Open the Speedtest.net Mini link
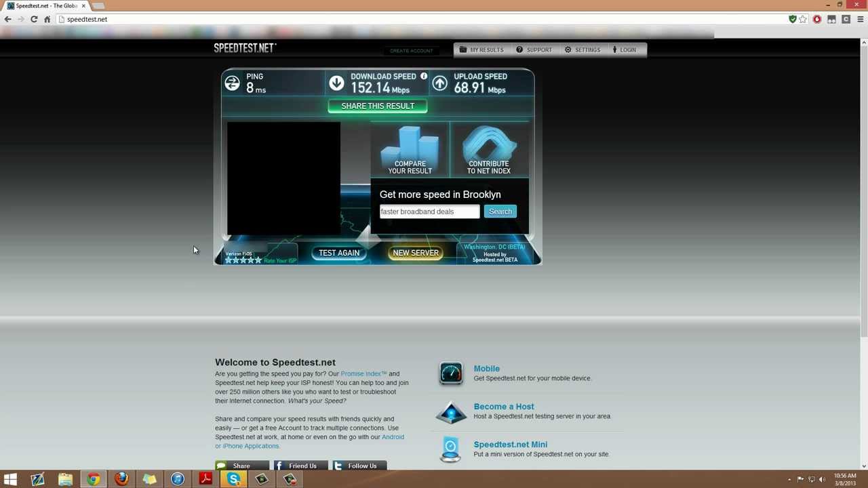 click(x=511, y=445)
